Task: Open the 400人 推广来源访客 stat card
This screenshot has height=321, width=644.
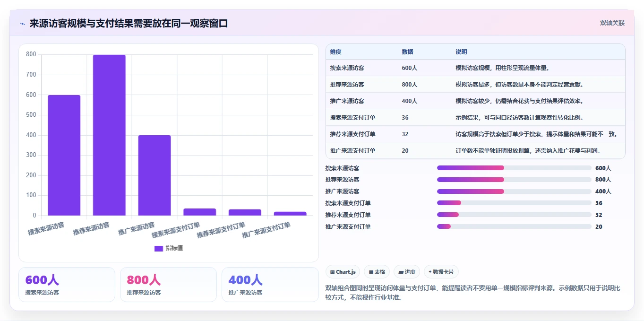Action: click(x=270, y=285)
